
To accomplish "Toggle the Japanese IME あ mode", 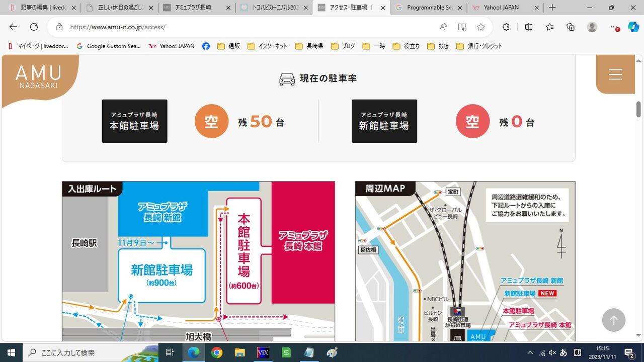I will tap(564, 352).
